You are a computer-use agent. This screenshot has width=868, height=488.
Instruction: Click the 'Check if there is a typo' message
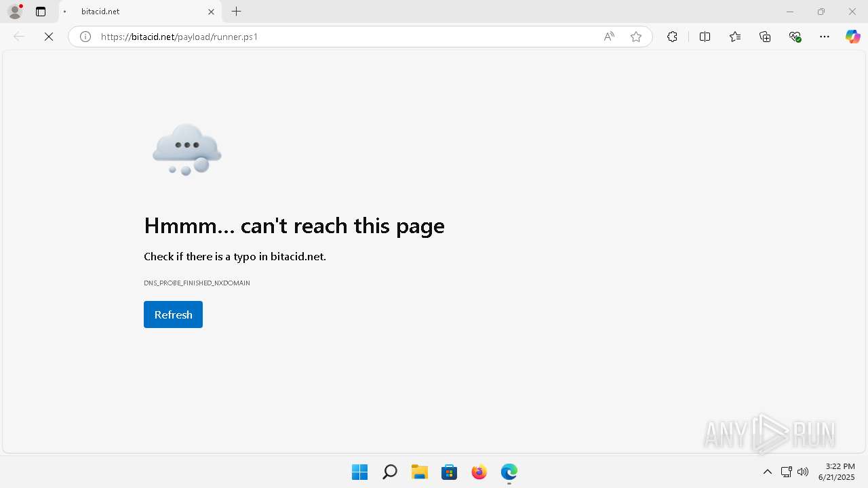(x=235, y=256)
